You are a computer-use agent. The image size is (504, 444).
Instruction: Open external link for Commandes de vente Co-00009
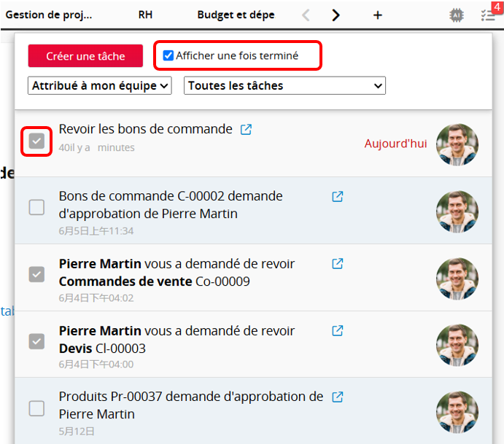(338, 263)
